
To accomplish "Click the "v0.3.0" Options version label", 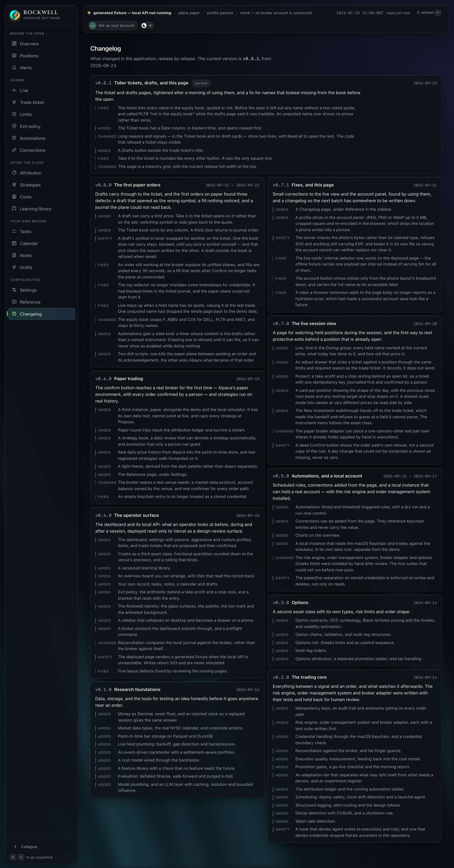I will 281,602.
